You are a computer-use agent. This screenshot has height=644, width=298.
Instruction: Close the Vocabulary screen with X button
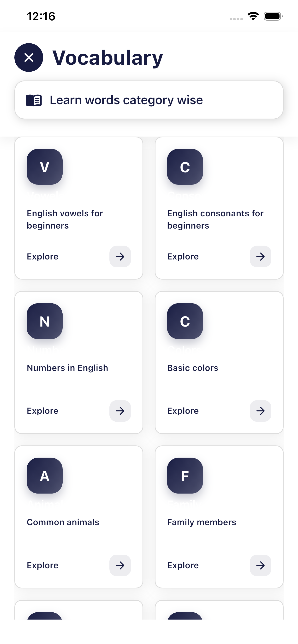(x=29, y=57)
